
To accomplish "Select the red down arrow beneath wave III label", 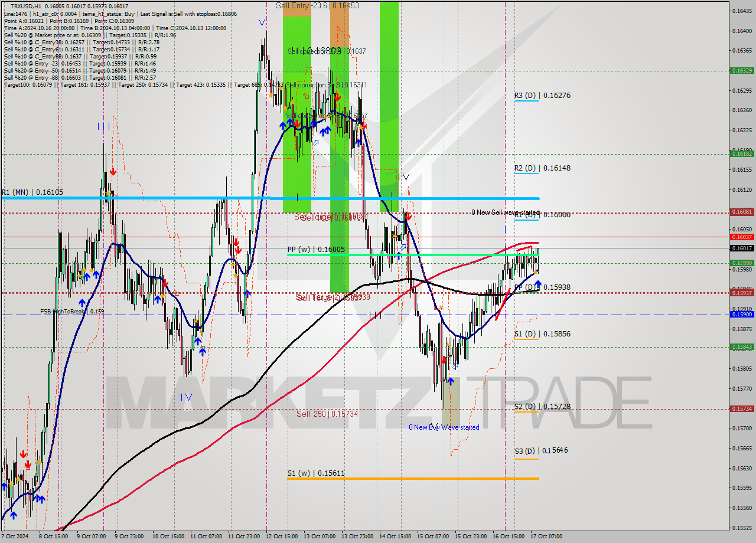I will coord(112,171).
